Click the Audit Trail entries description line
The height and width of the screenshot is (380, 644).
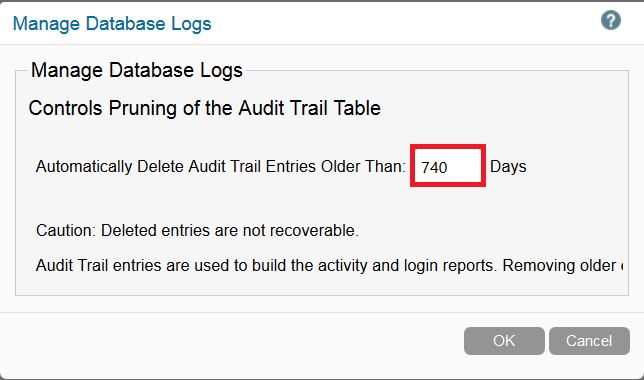tap(330, 266)
